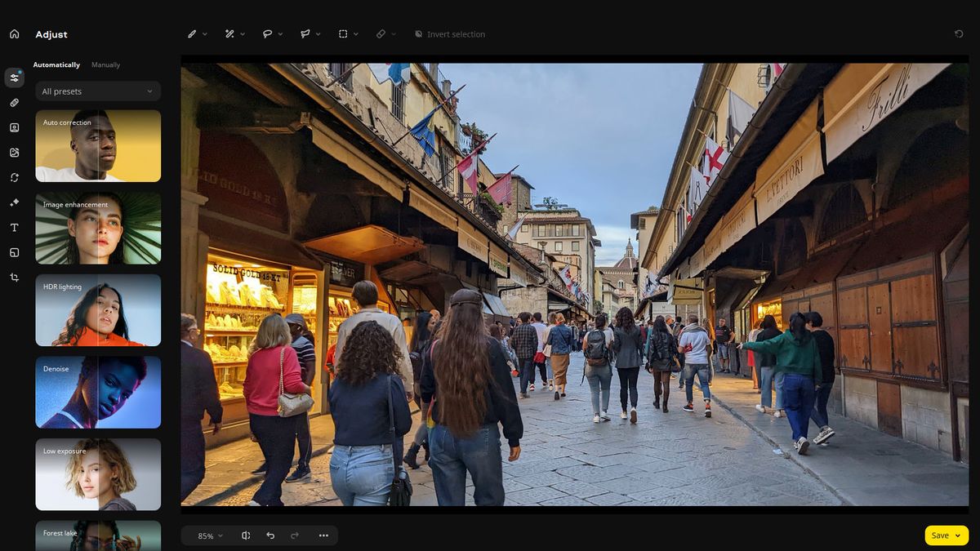The width and height of the screenshot is (980, 551).
Task: Select the Home icon in the sidebar
Action: [x=14, y=33]
